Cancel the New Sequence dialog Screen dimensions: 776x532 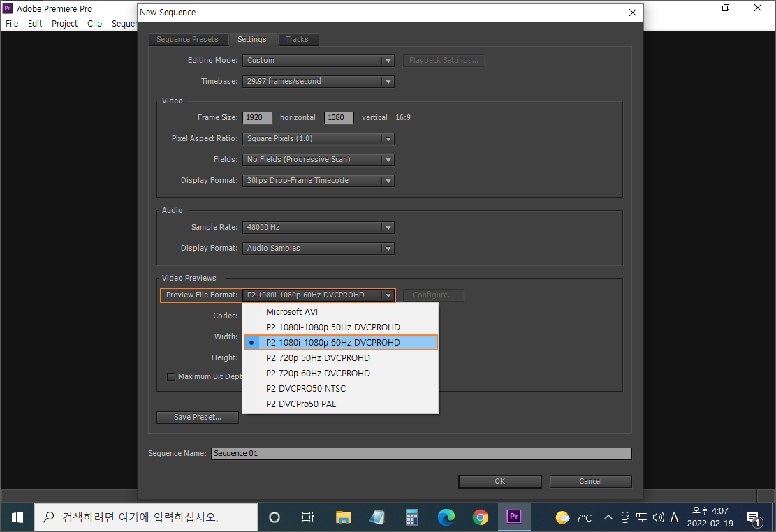coord(590,482)
